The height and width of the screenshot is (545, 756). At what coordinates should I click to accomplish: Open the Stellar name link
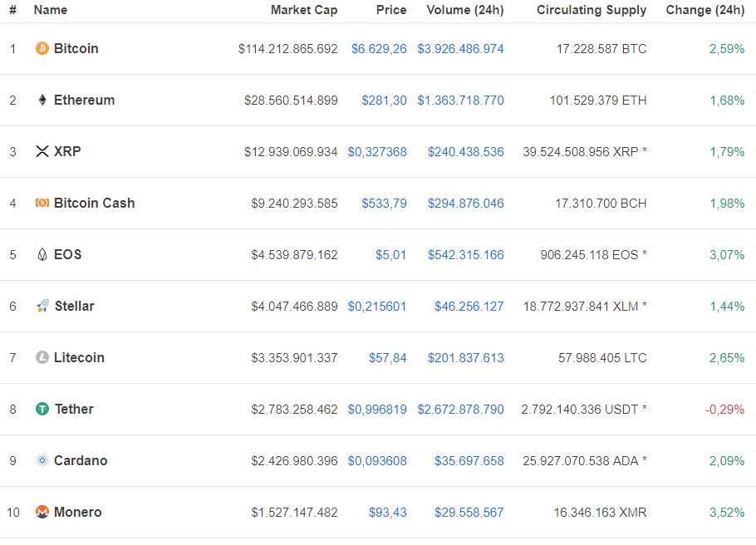pos(75,307)
